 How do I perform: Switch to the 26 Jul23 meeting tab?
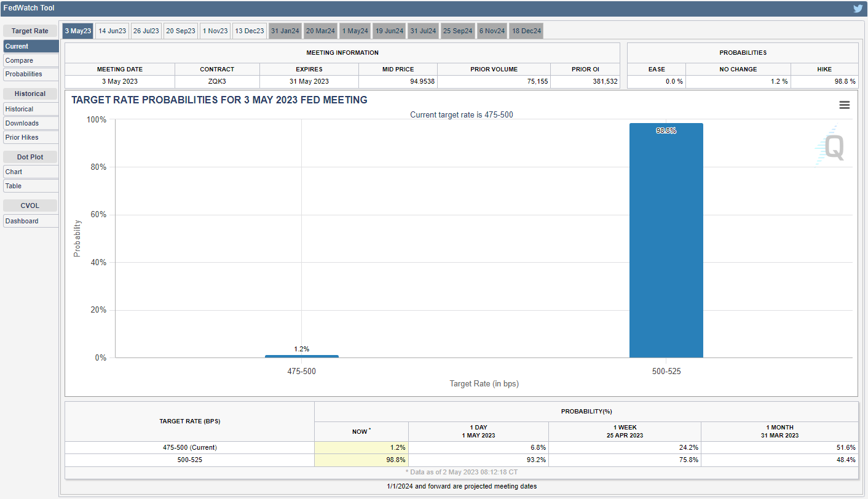click(x=146, y=31)
